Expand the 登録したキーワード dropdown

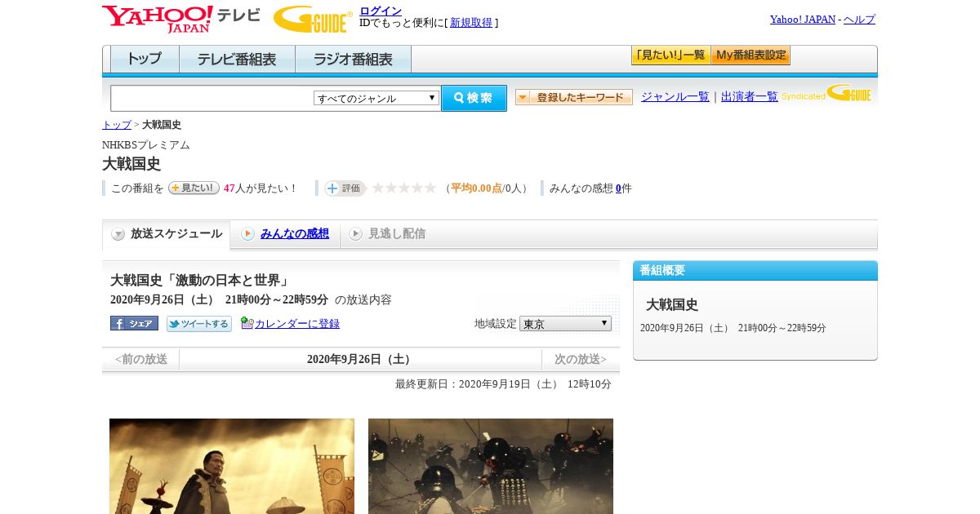[x=574, y=97]
